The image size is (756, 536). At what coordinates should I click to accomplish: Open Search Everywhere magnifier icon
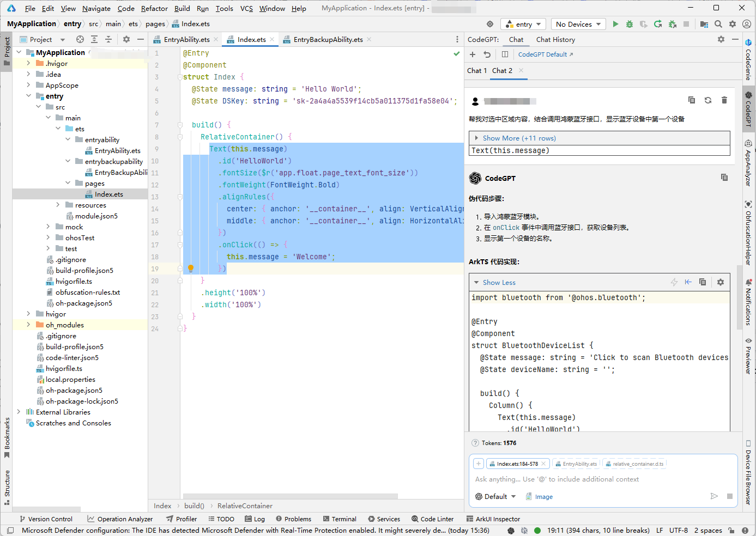718,24
